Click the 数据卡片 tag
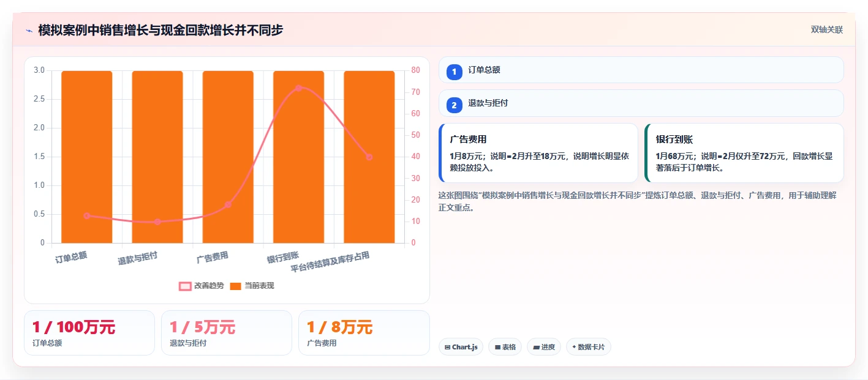The height and width of the screenshot is (380, 868). click(588, 347)
